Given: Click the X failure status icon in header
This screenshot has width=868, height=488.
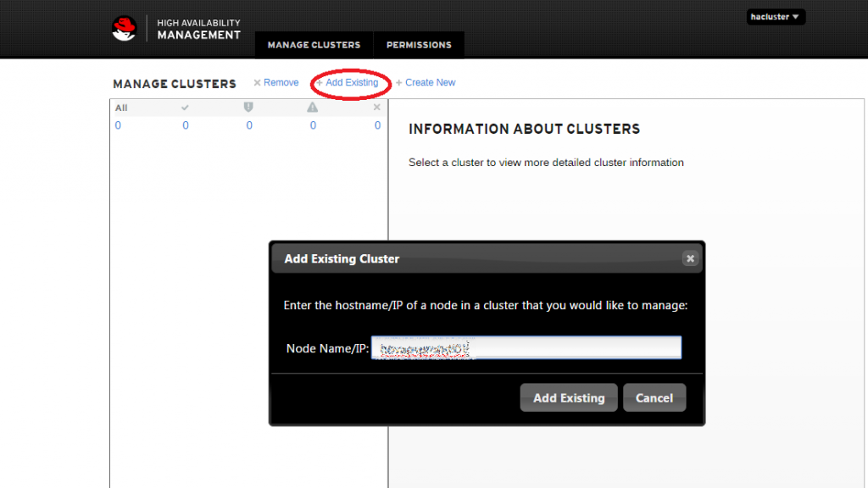Looking at the screenshot, I should [x=376, y=108].
